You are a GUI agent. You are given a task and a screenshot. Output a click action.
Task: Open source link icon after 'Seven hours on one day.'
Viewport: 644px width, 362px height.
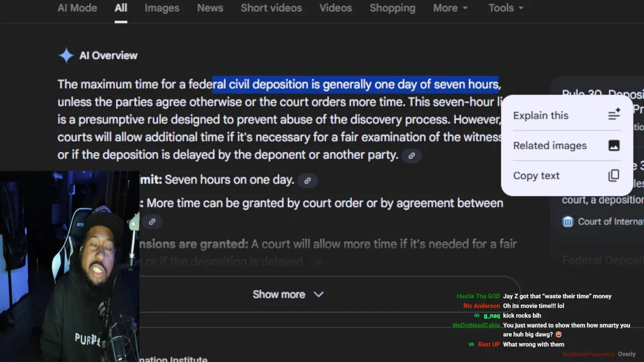(x=307, y=180)
